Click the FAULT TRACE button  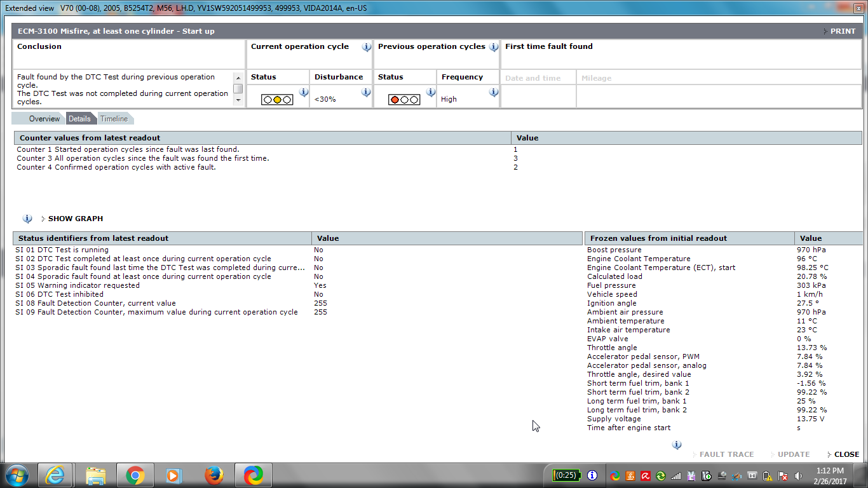pos(726,454)
